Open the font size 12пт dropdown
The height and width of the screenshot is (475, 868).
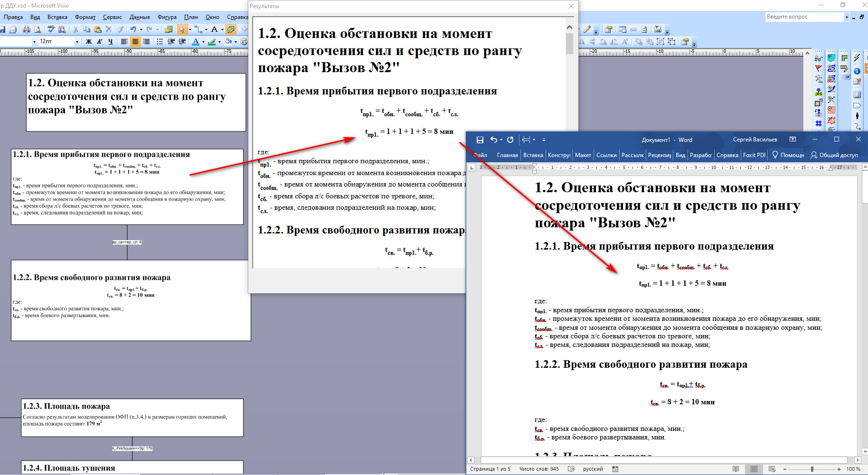coord(77,42)
